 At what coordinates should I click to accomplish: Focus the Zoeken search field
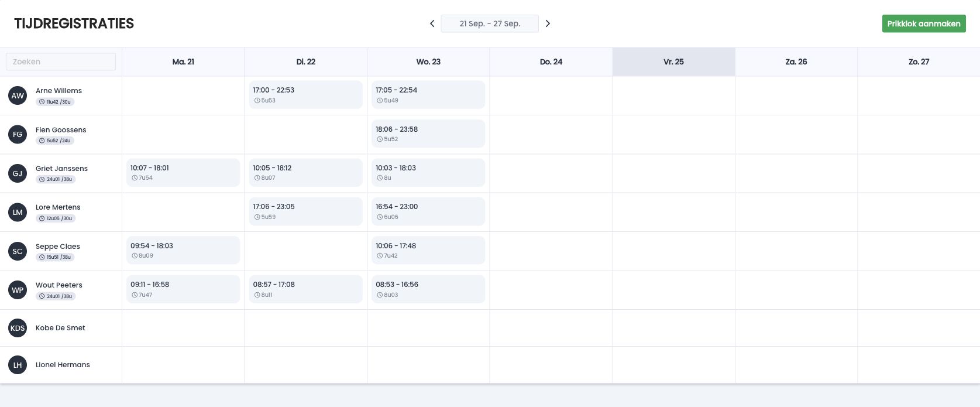coord(61,61)
